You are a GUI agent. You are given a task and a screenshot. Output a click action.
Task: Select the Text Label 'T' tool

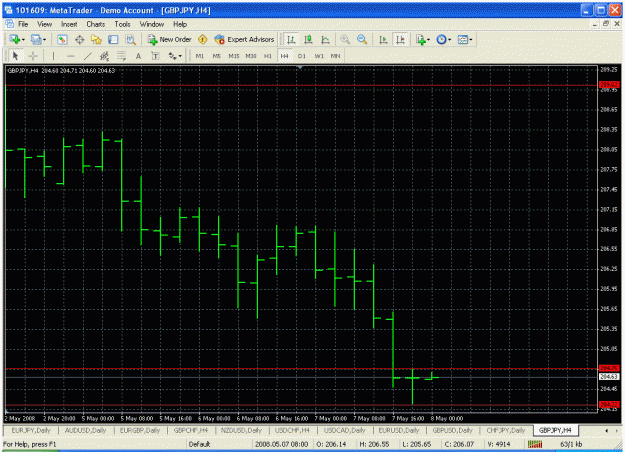(155, 56)
